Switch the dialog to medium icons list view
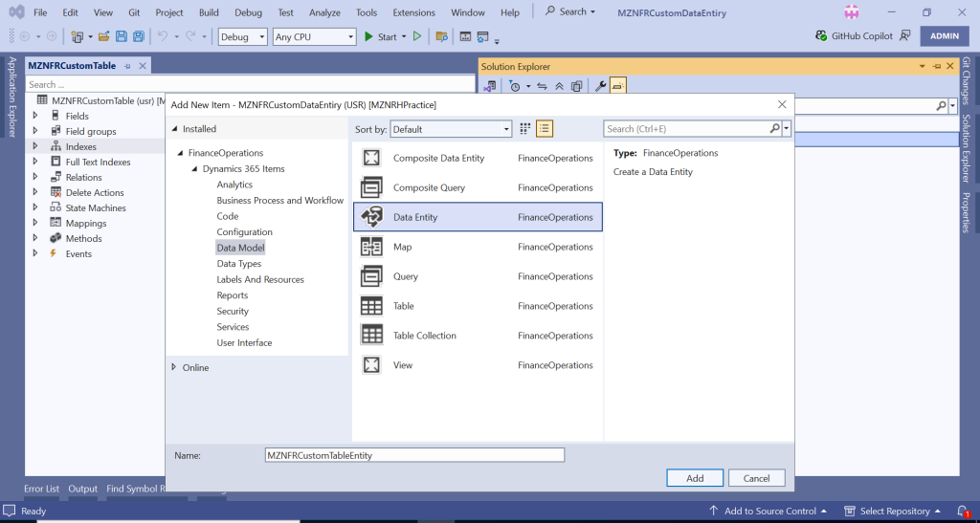 tap(545, 129)
